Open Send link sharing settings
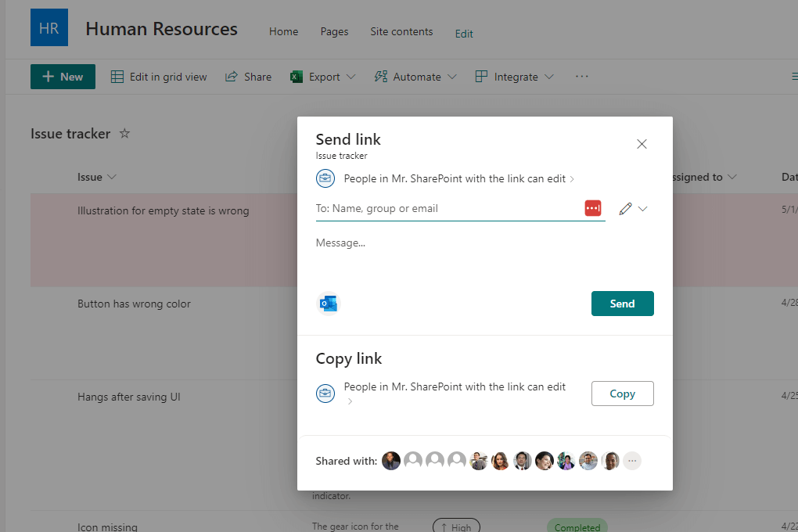Image resolution: width=798 pixels, height=532 pixels. tap(458, 178)
